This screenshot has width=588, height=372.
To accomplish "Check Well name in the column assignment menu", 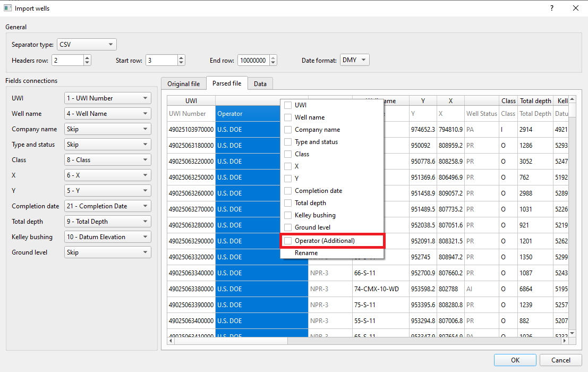I will 287,117.
